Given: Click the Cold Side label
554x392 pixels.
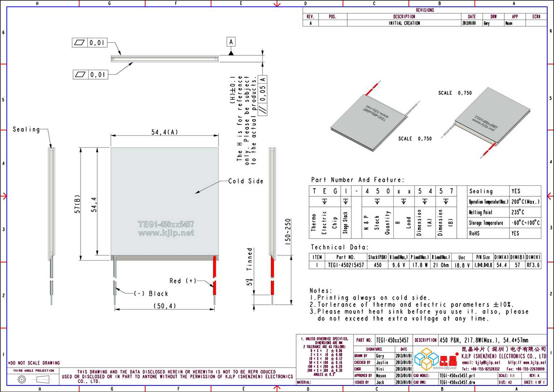Looking at the screenshot, I should coord(246,181).
